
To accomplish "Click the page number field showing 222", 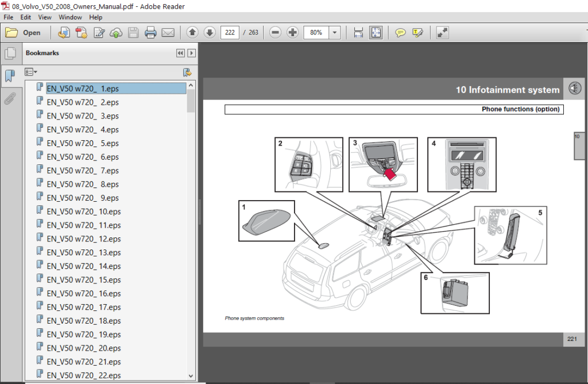I will (230, 33).
